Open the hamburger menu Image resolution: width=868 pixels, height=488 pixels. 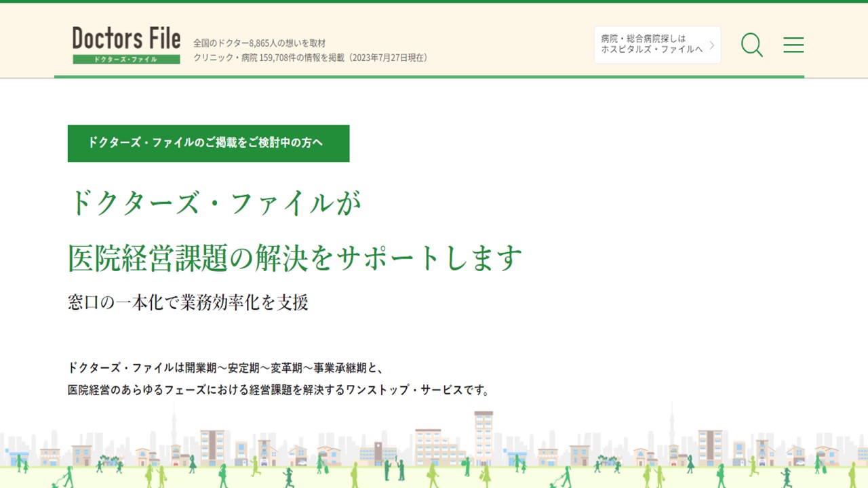(x=793, y=45)
